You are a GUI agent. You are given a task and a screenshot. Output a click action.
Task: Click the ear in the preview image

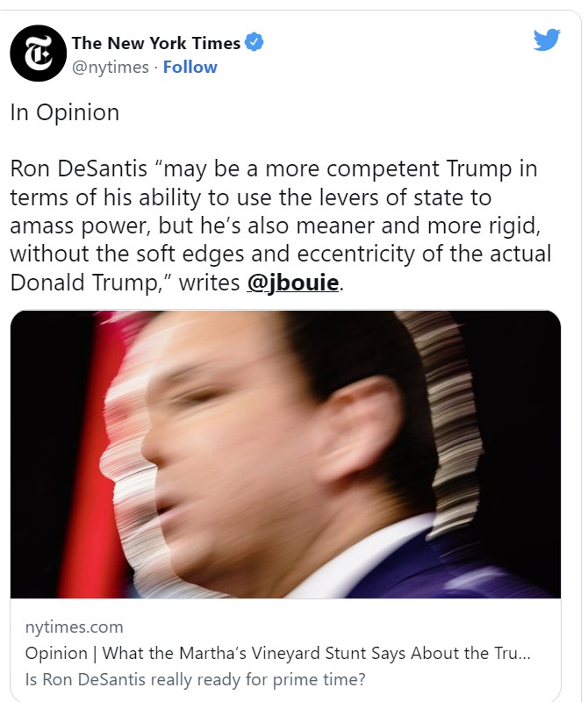click(x=362, y=430)
